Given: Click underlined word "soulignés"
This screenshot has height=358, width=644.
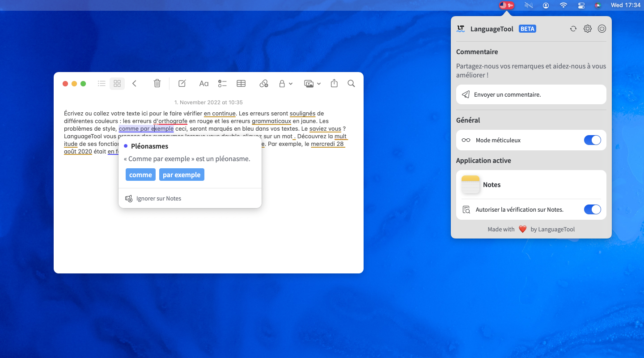Looking at the screenshot, I should click(303, 114).
